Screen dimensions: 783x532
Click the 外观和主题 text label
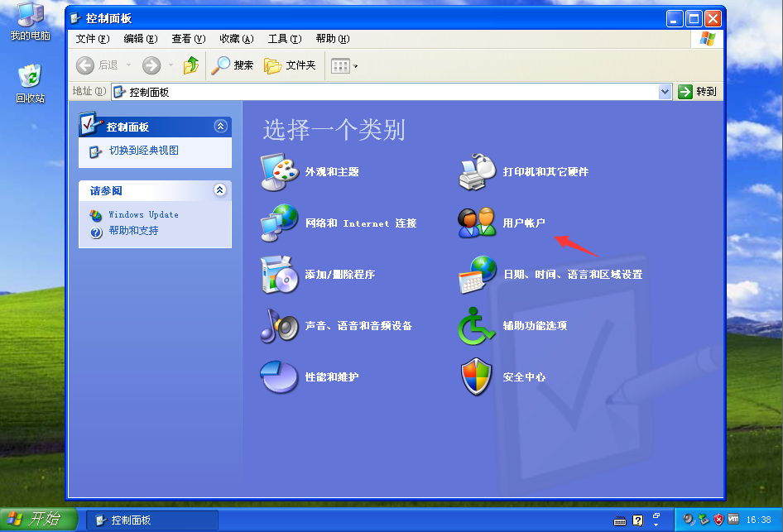click(x=332, y=172)
